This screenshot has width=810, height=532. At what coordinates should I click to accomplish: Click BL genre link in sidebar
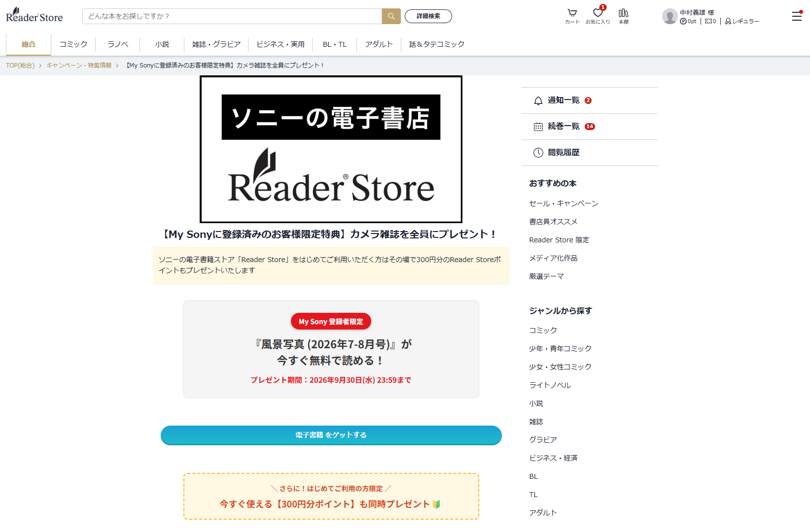pyautogui.click(x=533, y=476)
